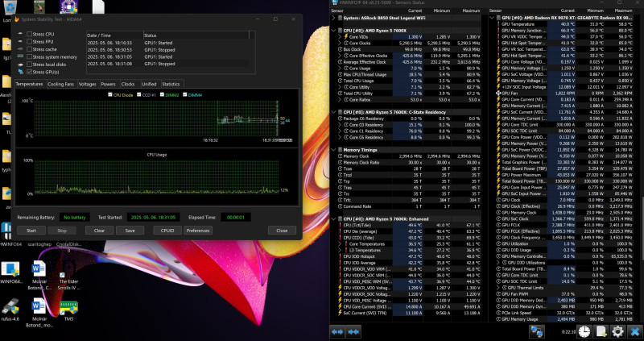Enable Stress system memory checkbox
This screenshot has width=644, height=341.
click(x=30, y=56)
